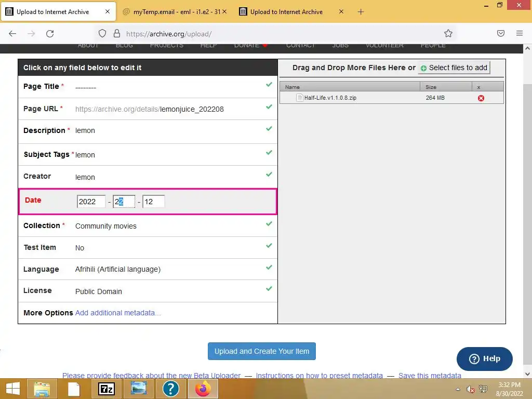Click the PROJECTS nav item
532x399 pixels.
coord(167,45)
